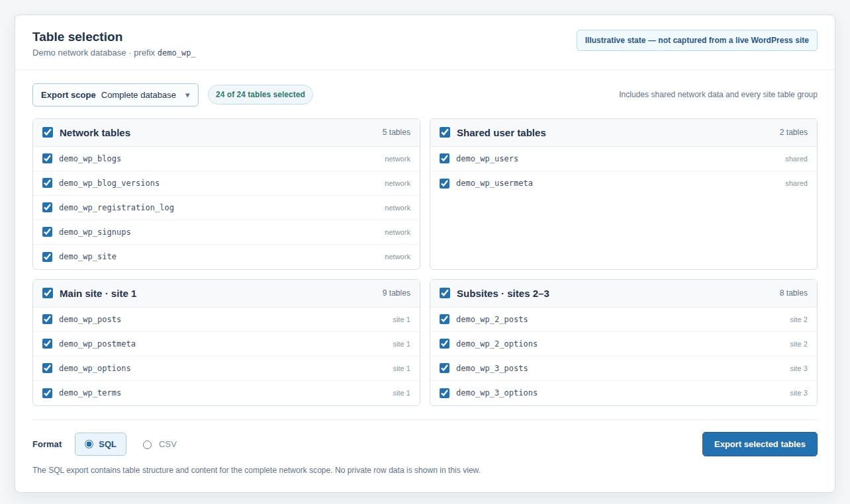Deselect the demo_wp_3_posts checkbox
Image resolution: width=850 pixels, height=504 pixels.
coord(444,368)
